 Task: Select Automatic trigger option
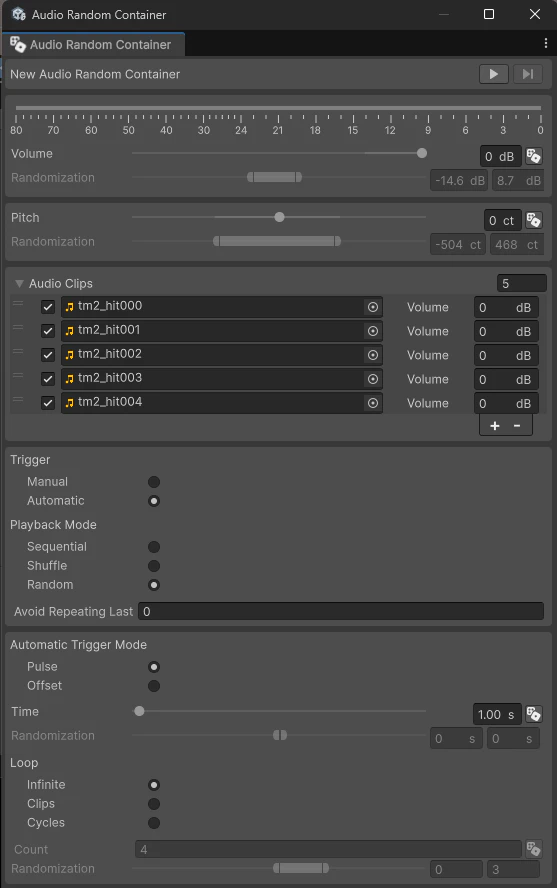154,501
